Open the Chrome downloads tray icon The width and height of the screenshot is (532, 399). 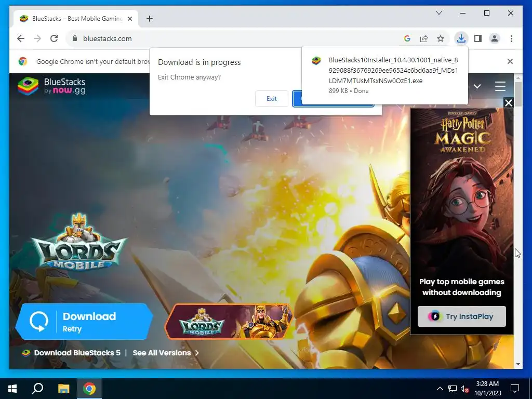(461, 38)
